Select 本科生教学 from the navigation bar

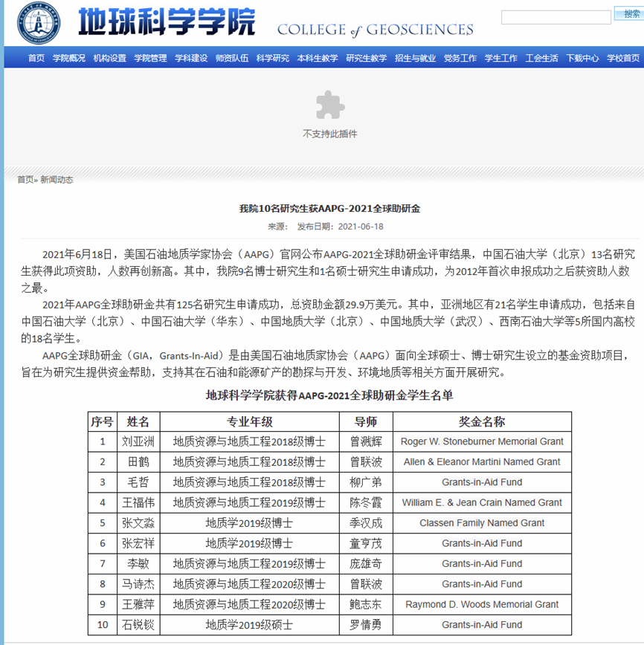(x=318, y=58)
